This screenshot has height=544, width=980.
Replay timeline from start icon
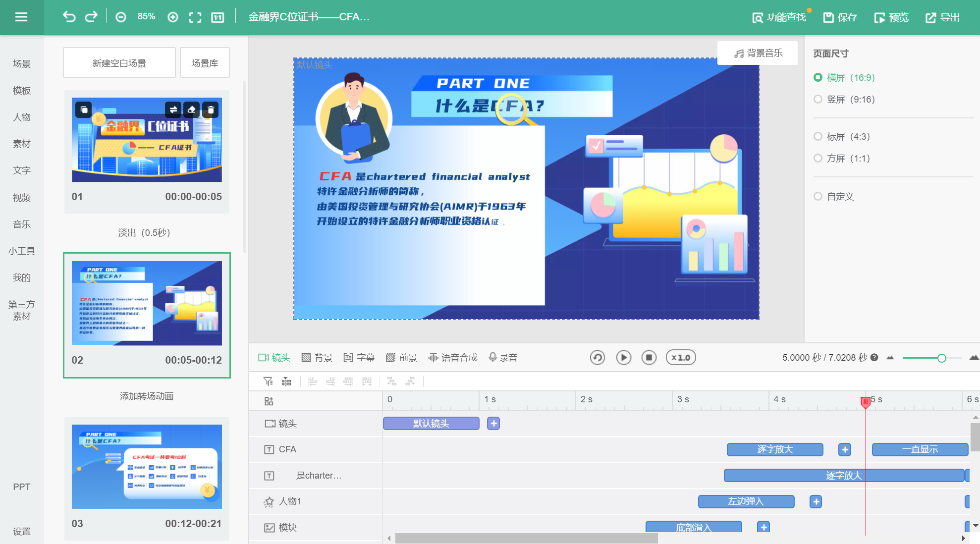click(598, 357)
